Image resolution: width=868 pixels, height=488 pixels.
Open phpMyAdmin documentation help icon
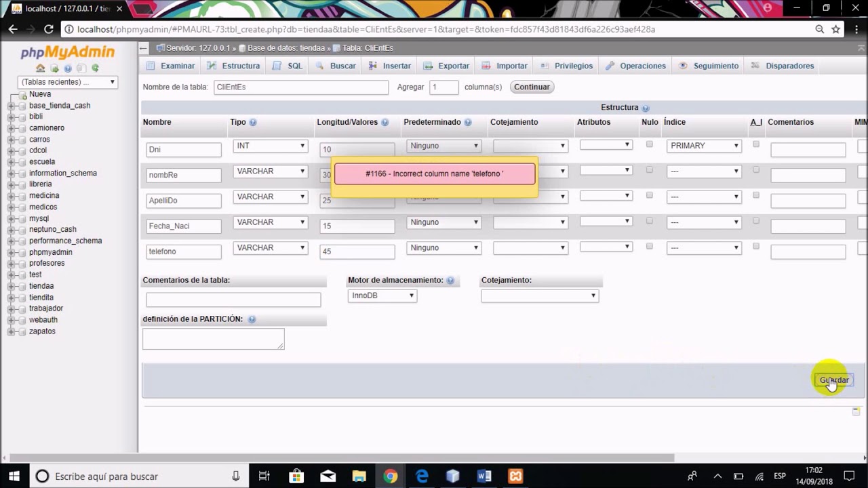68,68
